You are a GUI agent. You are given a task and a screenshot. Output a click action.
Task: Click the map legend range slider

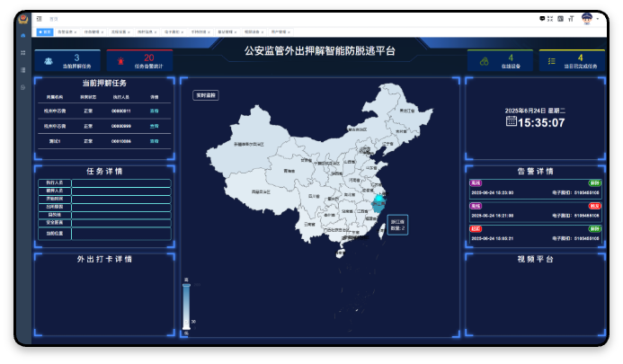[186, 307]
